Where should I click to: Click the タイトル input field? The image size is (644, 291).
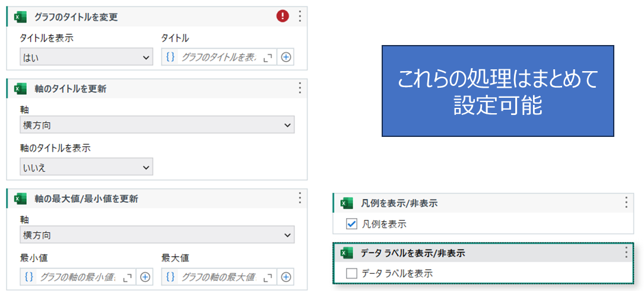click(x=220, y=57)
